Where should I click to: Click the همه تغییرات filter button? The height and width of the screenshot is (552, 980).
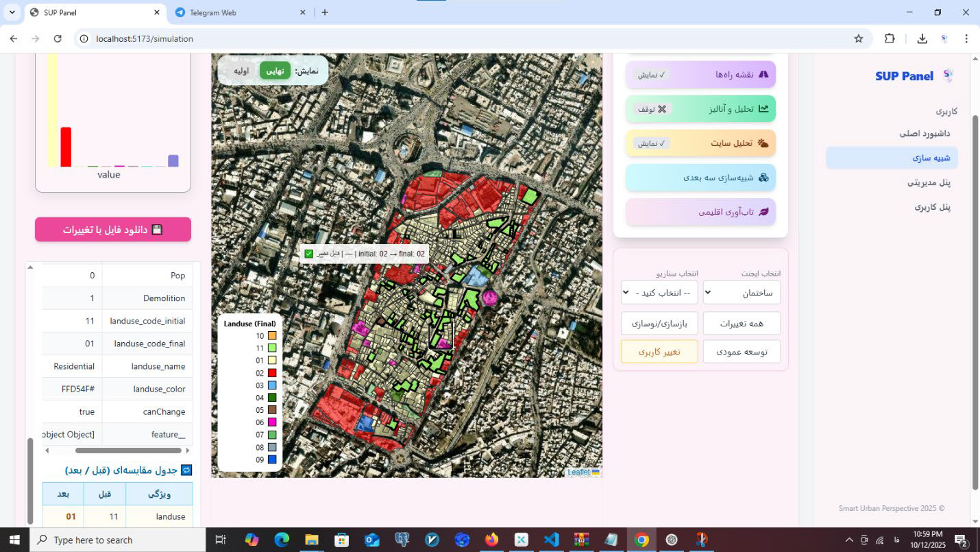click(742, 323)
